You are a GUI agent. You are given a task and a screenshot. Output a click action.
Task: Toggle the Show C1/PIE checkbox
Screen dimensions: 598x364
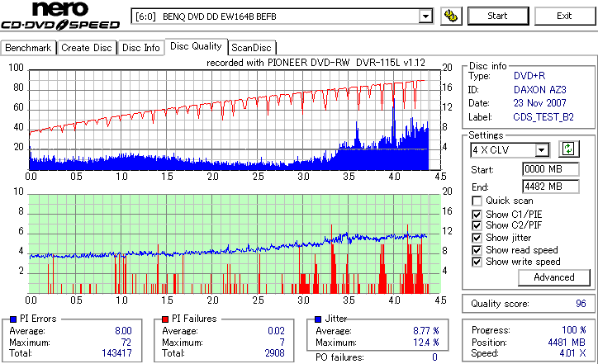[x=477, y=215]
